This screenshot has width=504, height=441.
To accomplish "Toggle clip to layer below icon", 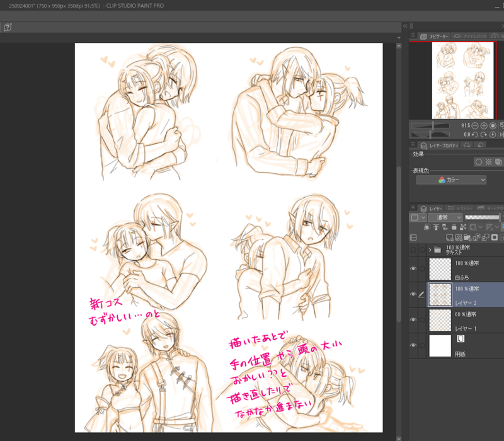I will tap(427, 227).
